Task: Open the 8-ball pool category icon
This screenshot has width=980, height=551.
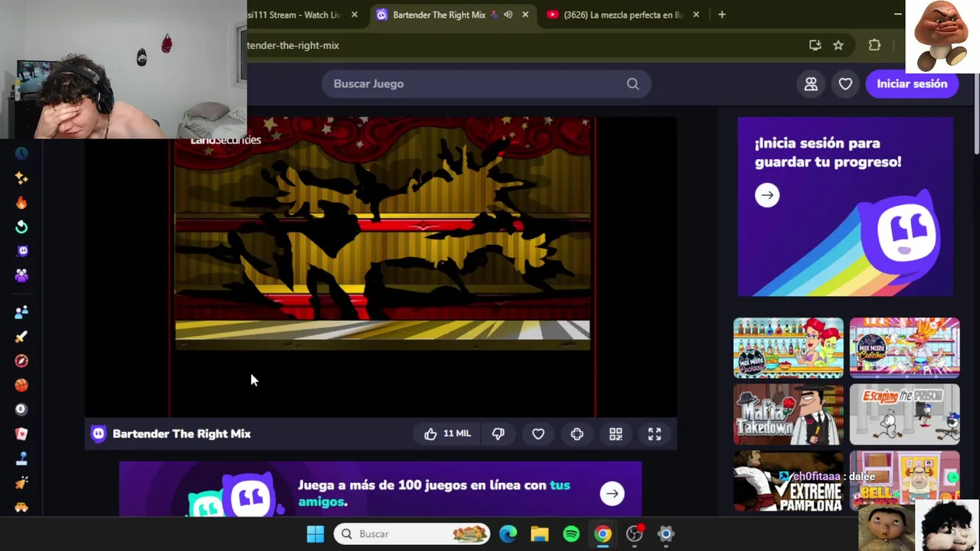Action: [x=21, y=409]
